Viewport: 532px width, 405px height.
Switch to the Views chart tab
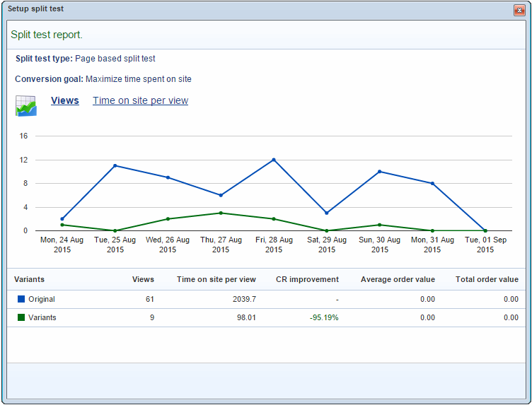click(65, 100)
